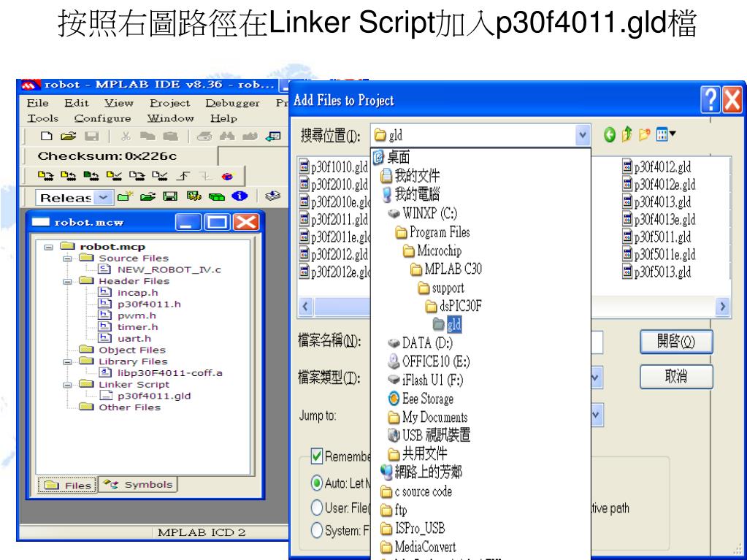Click the Build Options icon beside save workspace
Screen dimensions: 747x560
(x=194, y=196)
